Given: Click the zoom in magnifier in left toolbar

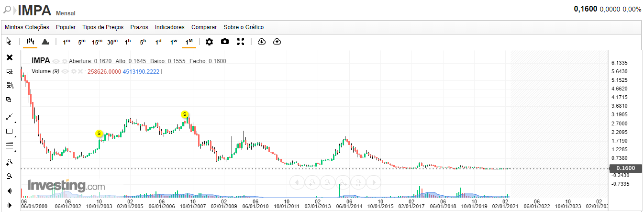Looking at the screenshot, I should tap(10, 162).
